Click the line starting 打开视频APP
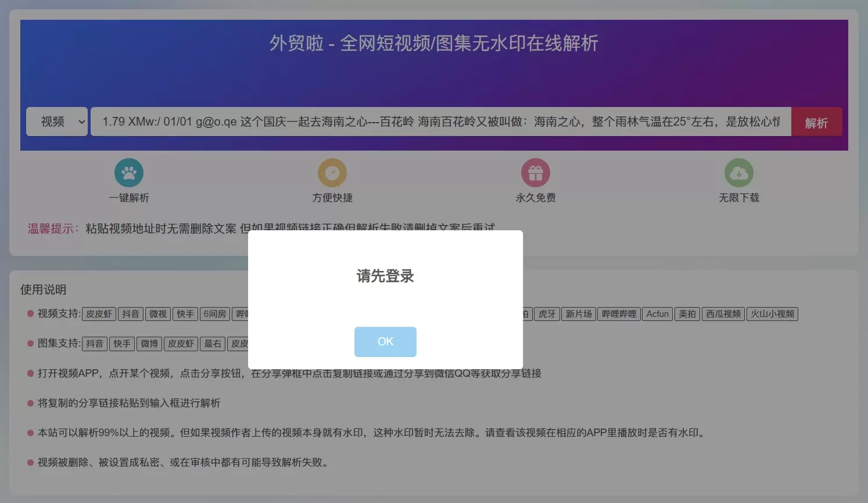The width and height of the screenshot is (868, 503). tap(289, 373)
